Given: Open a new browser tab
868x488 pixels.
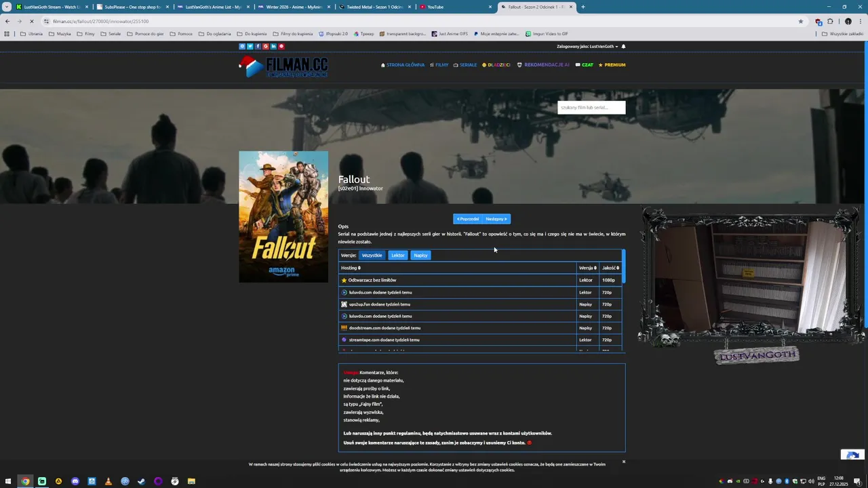Looking at the screenshot, I should coord(583,7).
